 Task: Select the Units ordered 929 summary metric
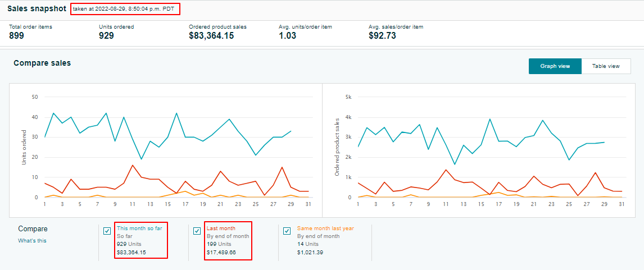[x=106, y=36]
